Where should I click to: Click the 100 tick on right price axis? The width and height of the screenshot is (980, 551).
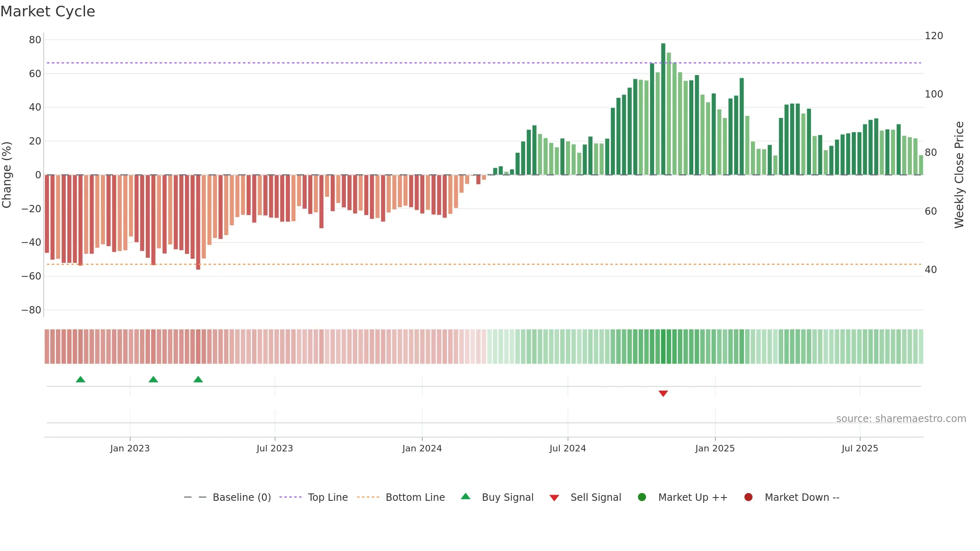point(934,94)
